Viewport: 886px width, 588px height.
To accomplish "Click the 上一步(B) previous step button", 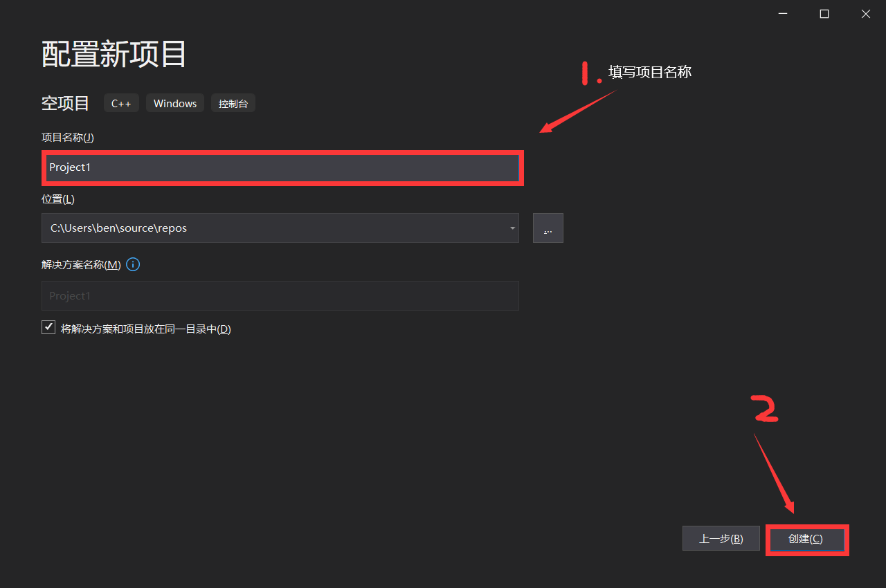I will (x=721, y=538).
